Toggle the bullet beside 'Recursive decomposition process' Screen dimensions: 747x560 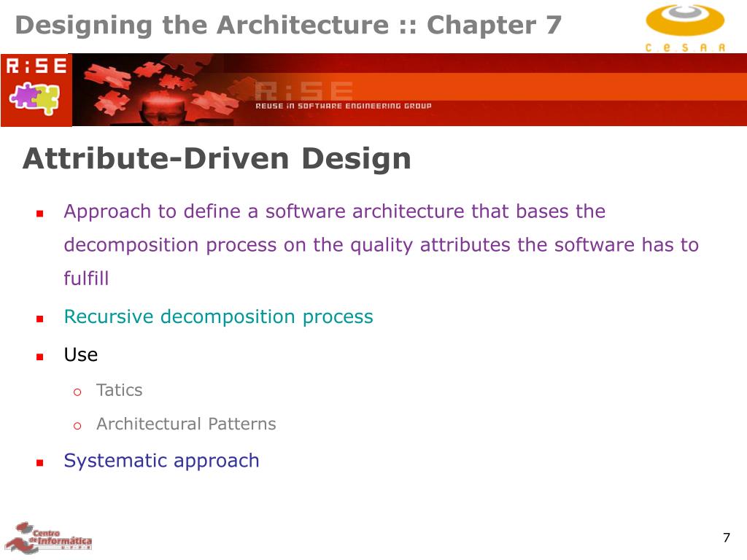[39, 317]
